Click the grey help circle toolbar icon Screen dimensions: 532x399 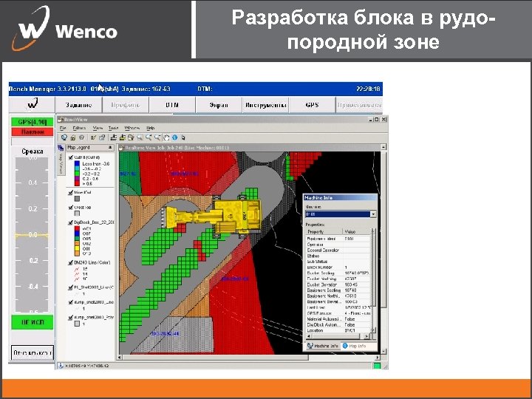[81, 137]
